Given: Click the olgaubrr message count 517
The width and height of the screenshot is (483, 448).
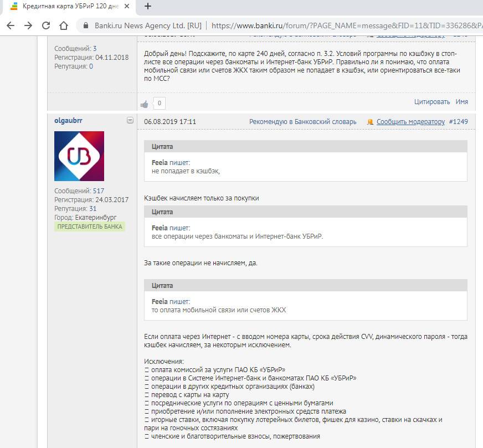Looking at the screenshot, I should [x=99, y=191].
